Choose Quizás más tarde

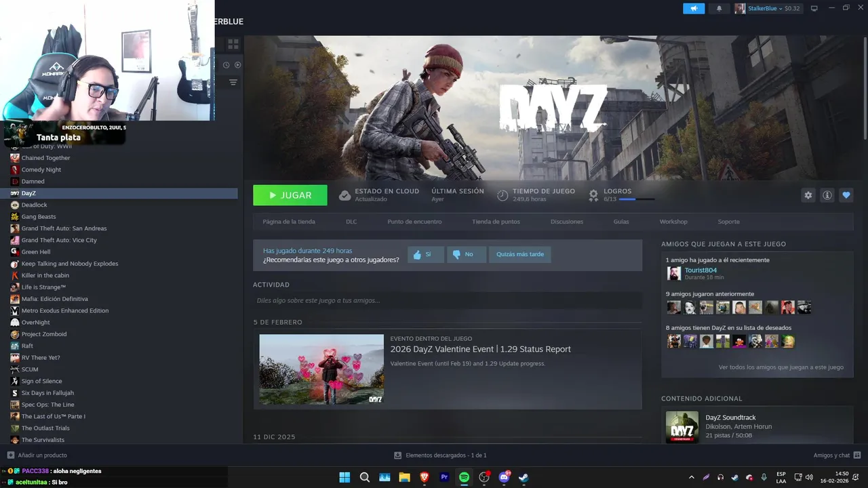tap(520, 254)
